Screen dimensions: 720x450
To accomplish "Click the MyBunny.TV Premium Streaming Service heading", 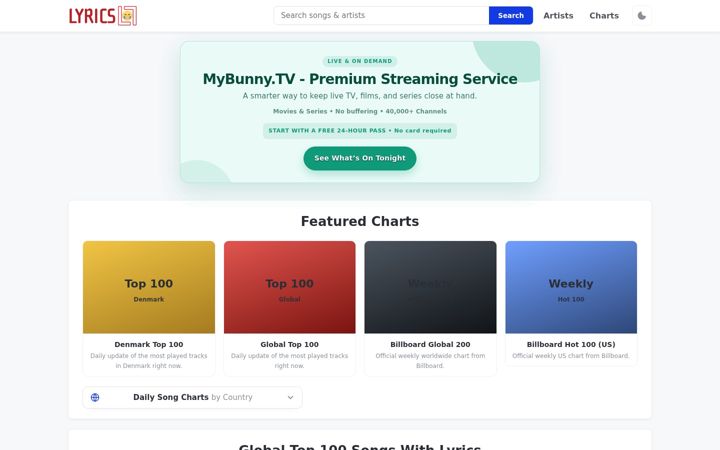I will 360,79.
